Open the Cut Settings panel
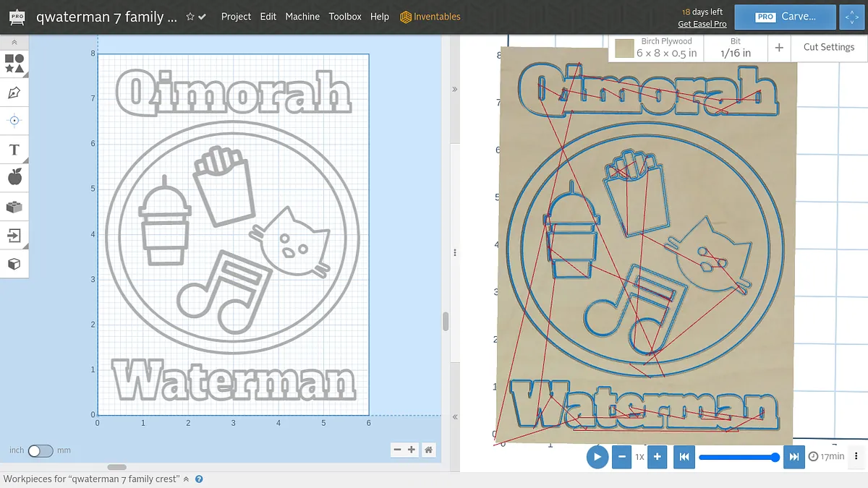 (x=829, y=47)
